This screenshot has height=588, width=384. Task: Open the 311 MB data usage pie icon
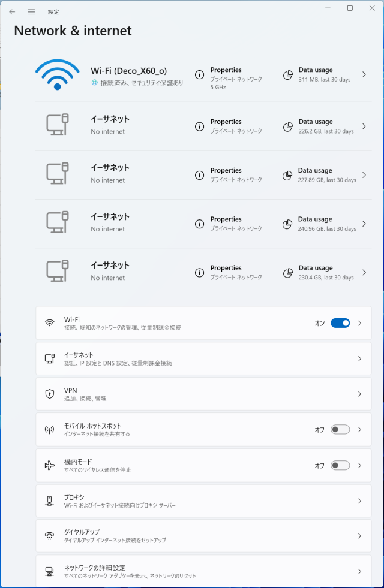click(x=287, y=75)
